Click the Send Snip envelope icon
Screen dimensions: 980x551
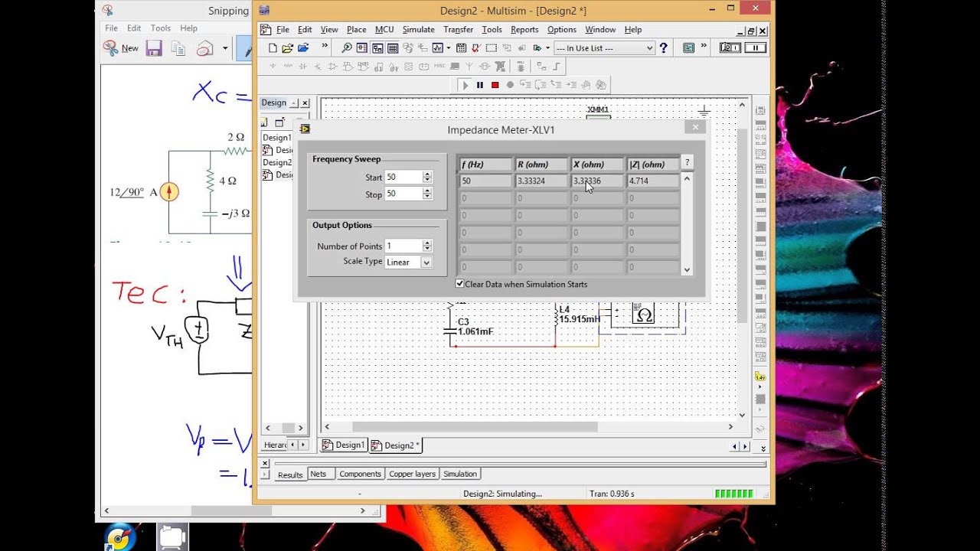point(204,48)
